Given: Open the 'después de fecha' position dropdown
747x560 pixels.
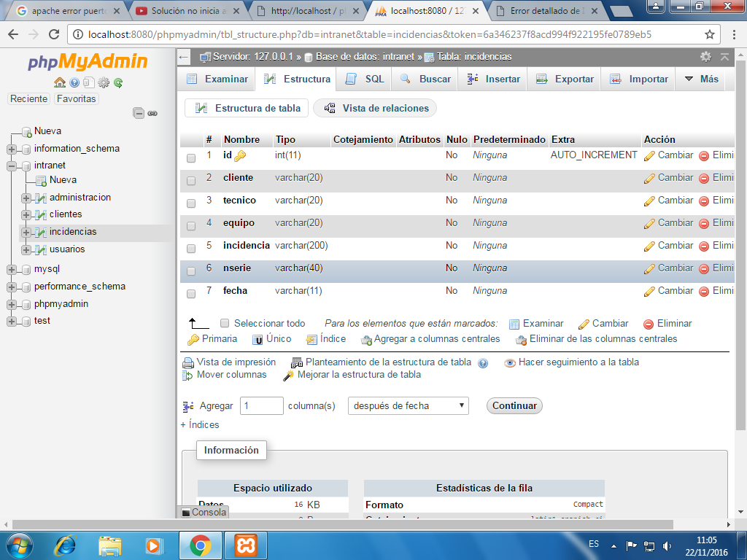Looking at the screenshot, I should click(x=409, y=405).
